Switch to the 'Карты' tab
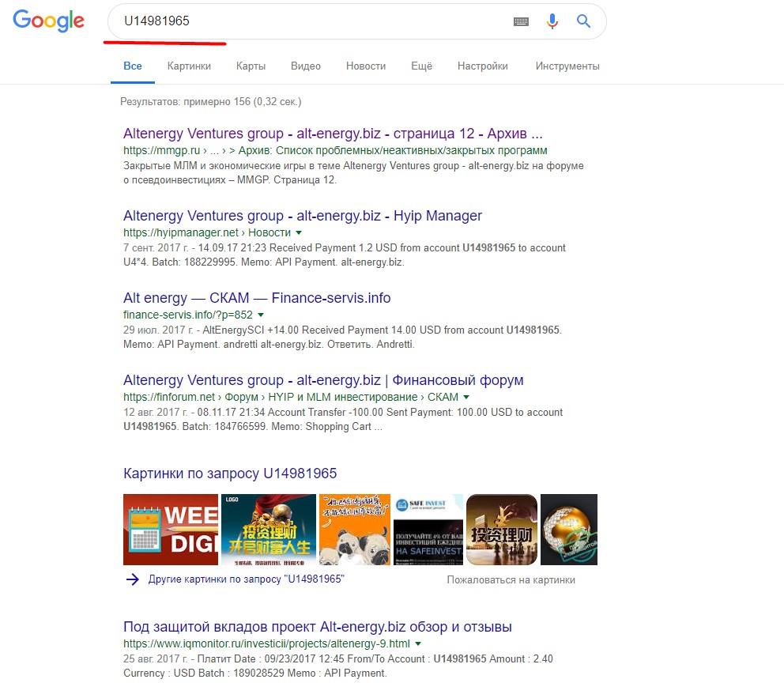Screen dimensions: 784x698 tap(251, 66)
